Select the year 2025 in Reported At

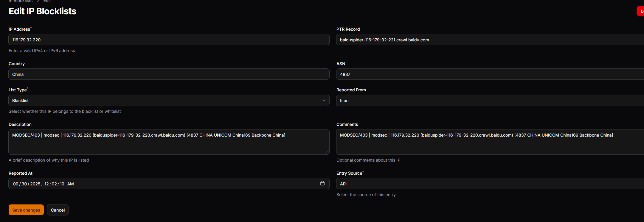[x=35, y=184]
